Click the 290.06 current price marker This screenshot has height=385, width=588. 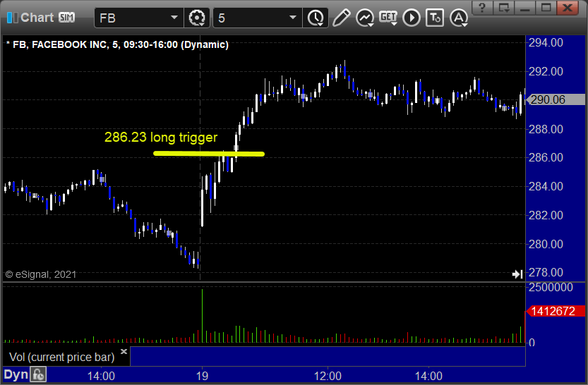point(556,99)
